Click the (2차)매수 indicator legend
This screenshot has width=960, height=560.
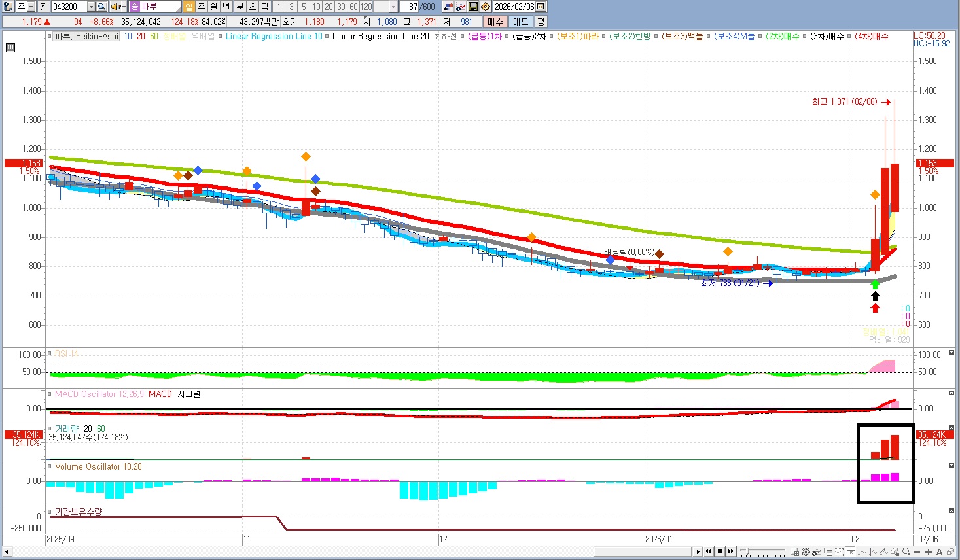coord(783,37)
